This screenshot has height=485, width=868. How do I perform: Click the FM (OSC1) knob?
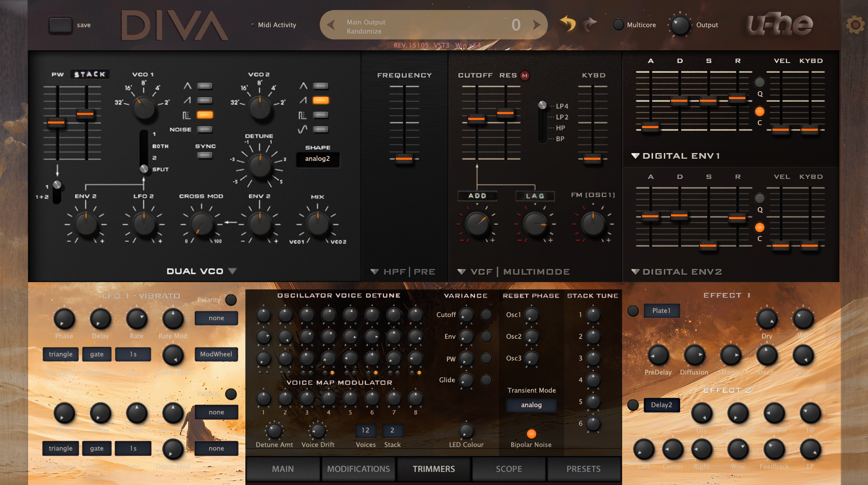pyautogui.click(x=593, y=224)
